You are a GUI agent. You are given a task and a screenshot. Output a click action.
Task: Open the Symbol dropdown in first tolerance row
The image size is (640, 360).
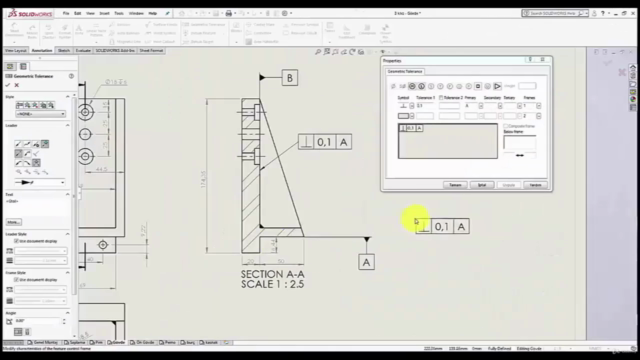pos(412,106)
